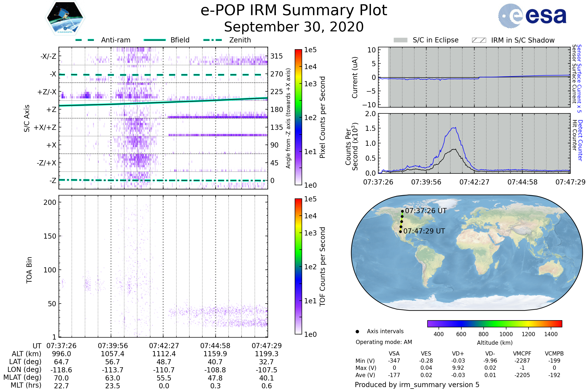Click the Operating mode: AM text
This screenshot has width=588, height=392.
(384, 342)
